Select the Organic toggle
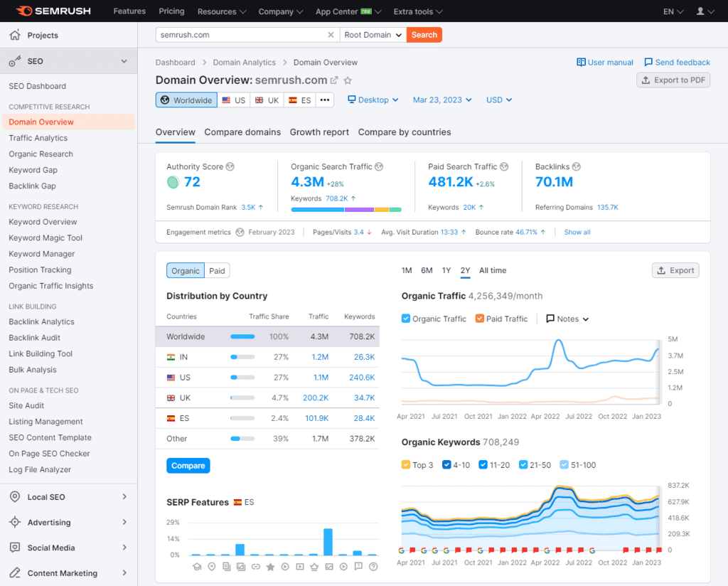Screen dimensions: 728x586 pyautogui.click(x=186, y=271)
